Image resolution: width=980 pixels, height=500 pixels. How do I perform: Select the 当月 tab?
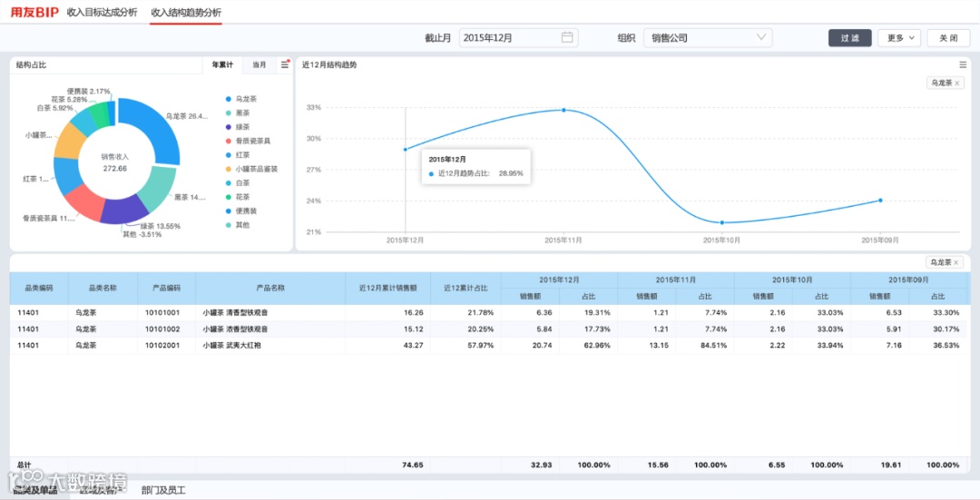259,64
